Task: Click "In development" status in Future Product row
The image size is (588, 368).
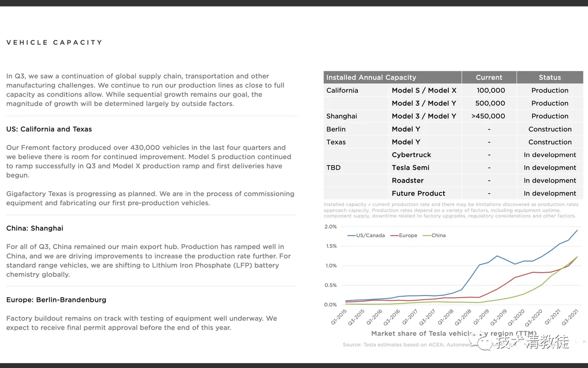Action: (x=550, y=193)
